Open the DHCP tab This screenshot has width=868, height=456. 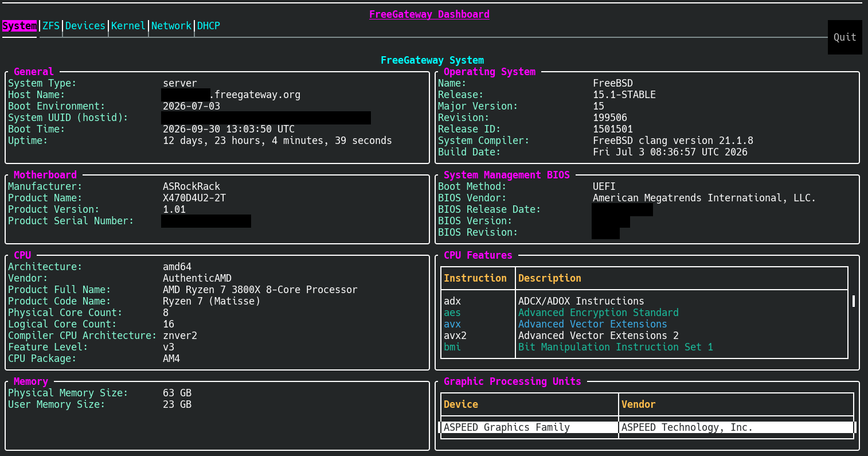(x=209, y=26)
